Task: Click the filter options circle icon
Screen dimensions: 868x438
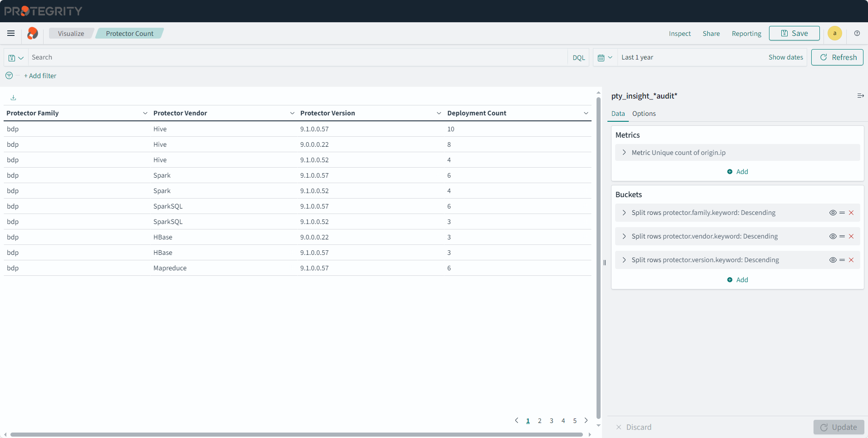Action: (x=9, y=76)
